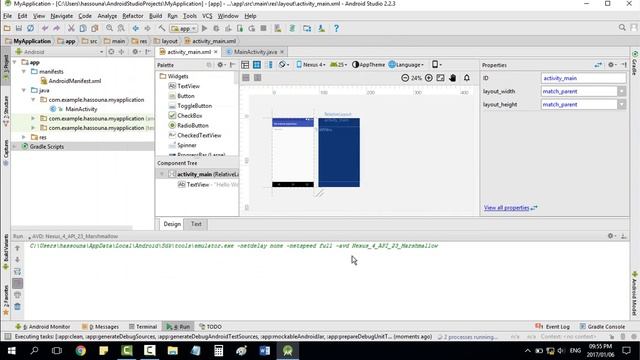Click the Help question mark icon
This screenshot has width=640, height=360.
tap(336, 28)
